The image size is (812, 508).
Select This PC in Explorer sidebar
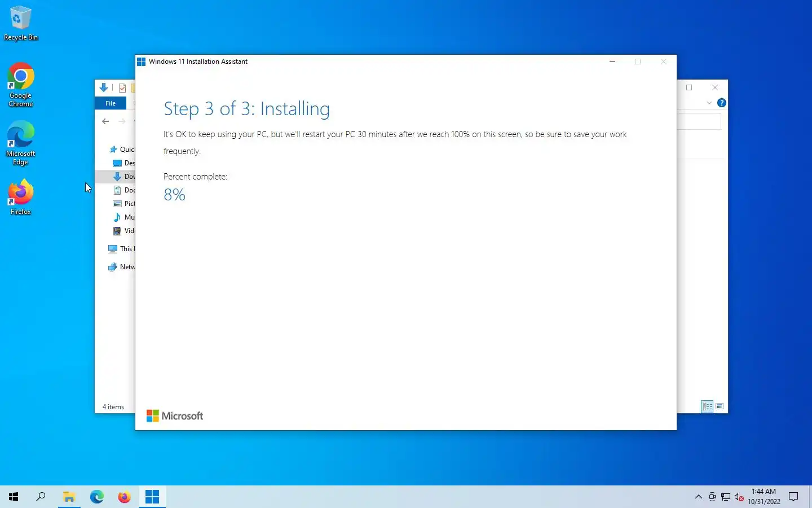pos(121,249)
